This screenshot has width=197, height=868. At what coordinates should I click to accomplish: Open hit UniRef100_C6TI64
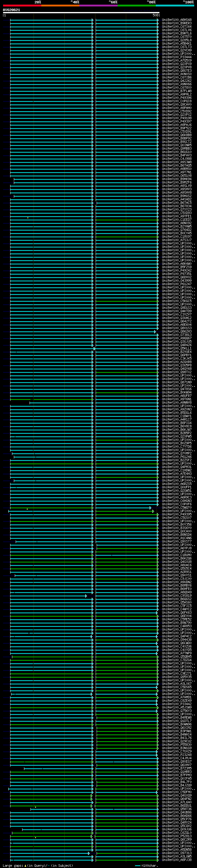click(x=177, y=26)
